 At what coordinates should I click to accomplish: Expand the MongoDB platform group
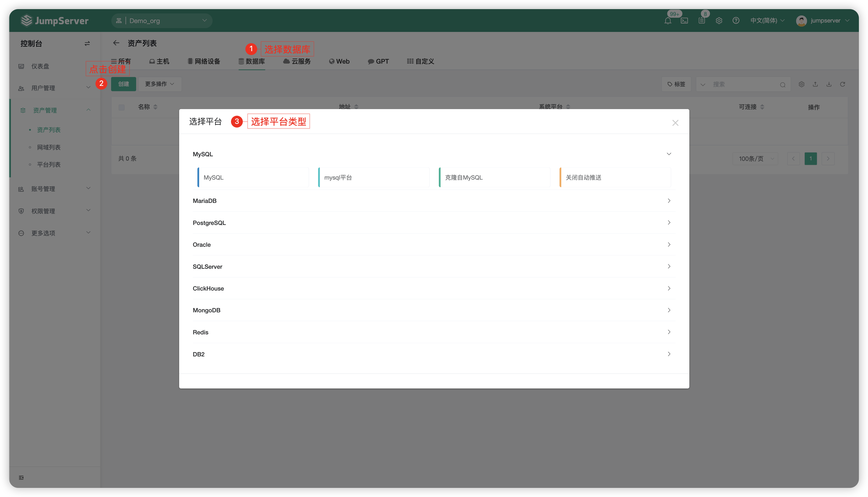click(x=434, y=310)
